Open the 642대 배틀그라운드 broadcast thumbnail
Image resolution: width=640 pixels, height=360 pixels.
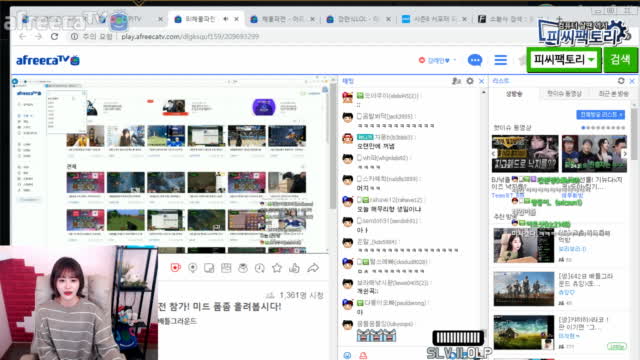click(x=524, y=289)
